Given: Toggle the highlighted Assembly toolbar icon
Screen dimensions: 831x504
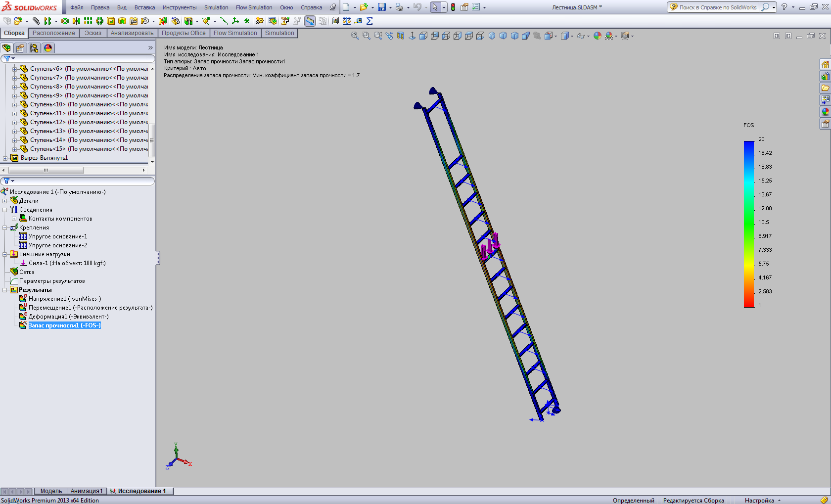Looking at the screenshot, I should click(x=310, y=21).
